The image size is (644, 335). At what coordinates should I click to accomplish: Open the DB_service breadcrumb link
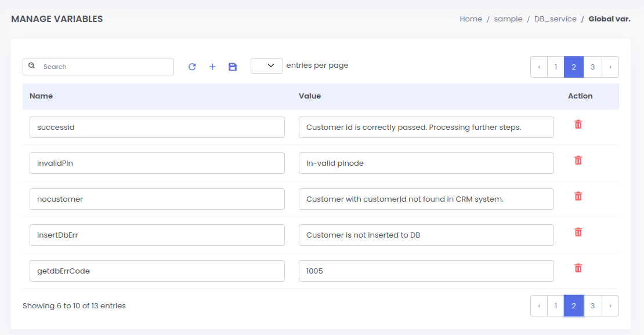coord(555,19)
